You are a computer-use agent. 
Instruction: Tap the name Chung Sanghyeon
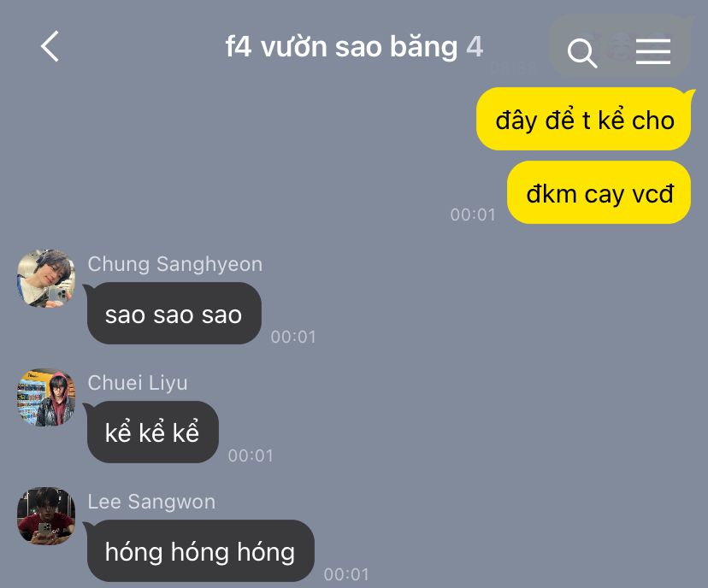(x=174, y=264)
